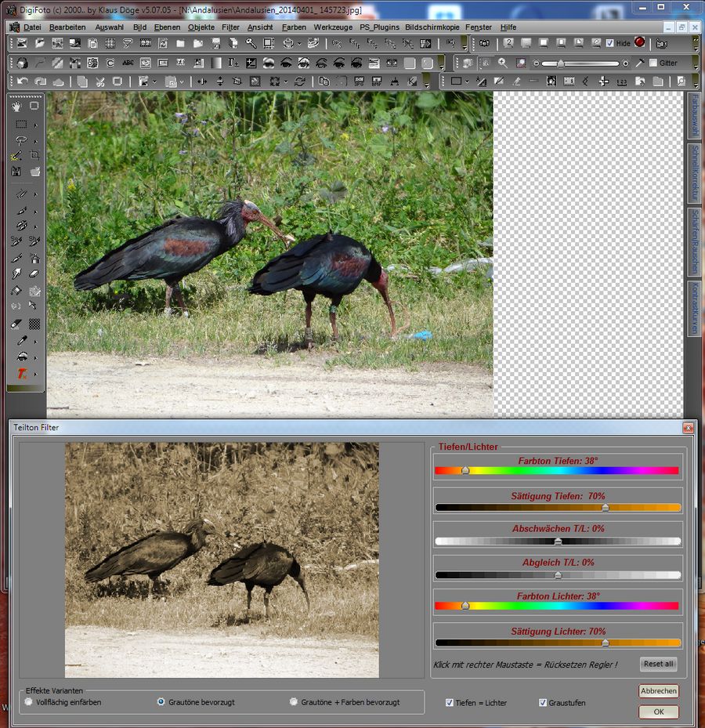The width and height of the screenshot is (705, 728).
Task: Click the camera screenshot icon
Action: pos(484,43)
